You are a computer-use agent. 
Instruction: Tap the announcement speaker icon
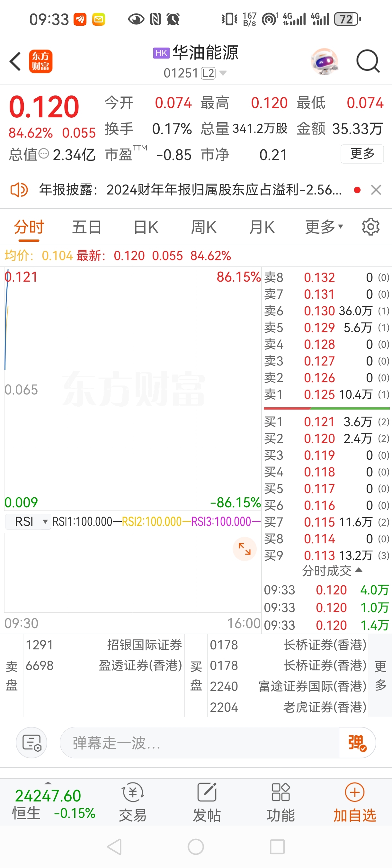[x=19, y=190]
